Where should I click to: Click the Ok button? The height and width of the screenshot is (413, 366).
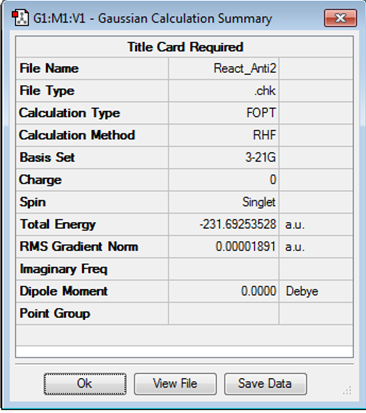click(85, 384)
